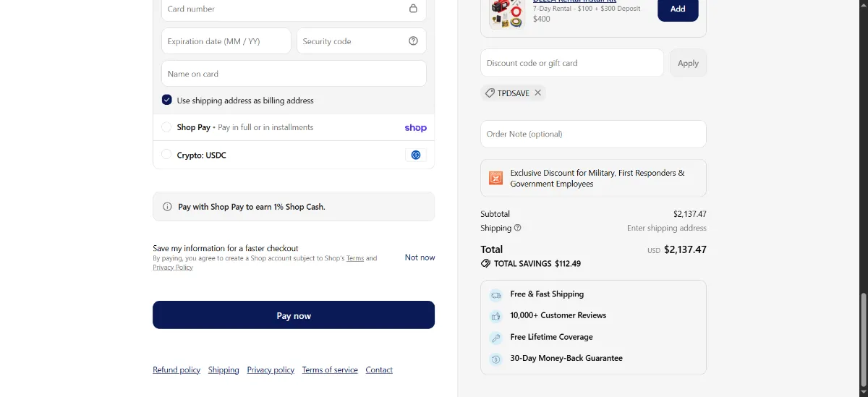868x397 pixels.
Task: Click the Shop Pay logo
Action: (x=415, y=128)
